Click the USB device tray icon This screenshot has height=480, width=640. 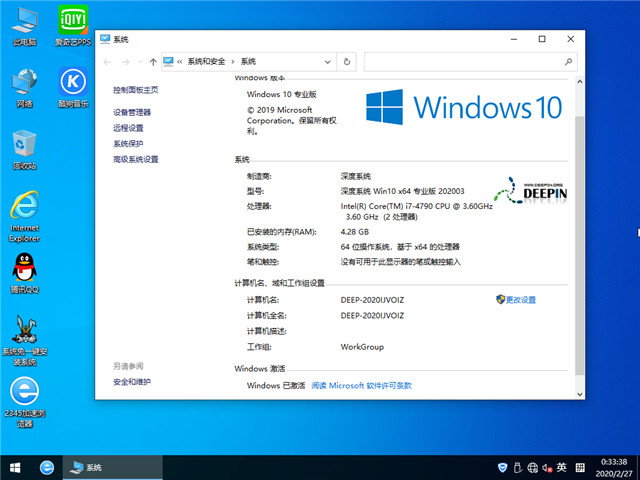pyautogui.click(x=518, y=467)
